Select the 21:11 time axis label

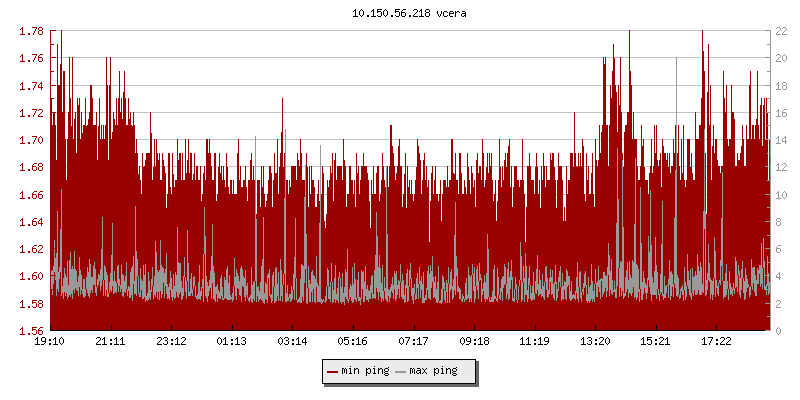(x=110, y=342)
